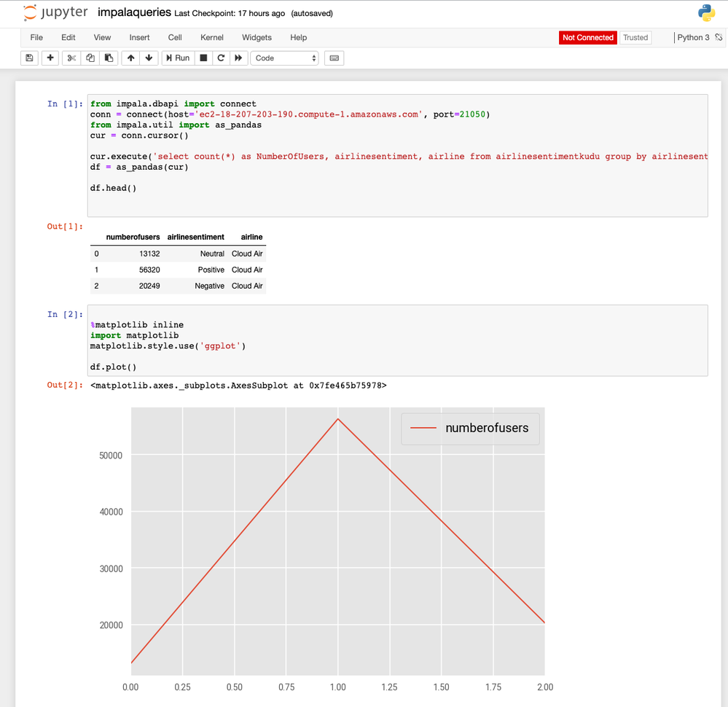Interrupt the kernel with stop icon

point(203,58)
